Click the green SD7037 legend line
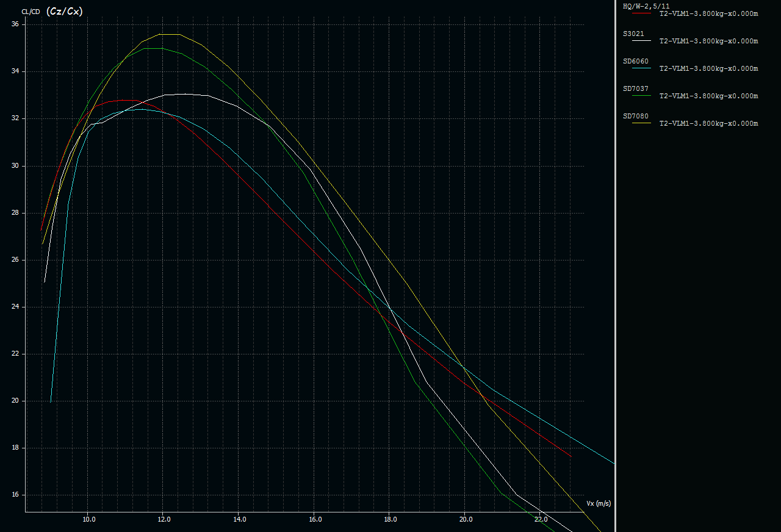 (x=642, y=96)
